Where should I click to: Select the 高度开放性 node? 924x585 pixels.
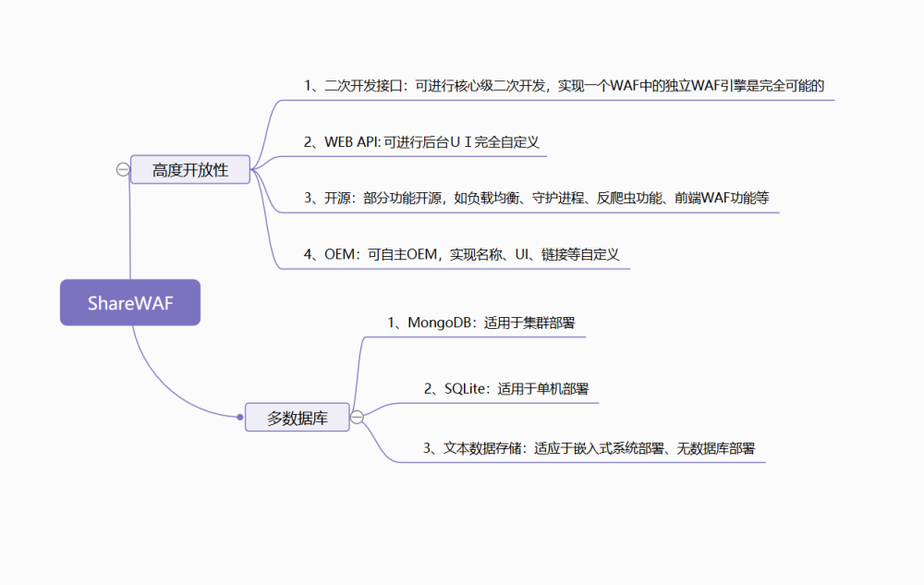tap(189, 170)
